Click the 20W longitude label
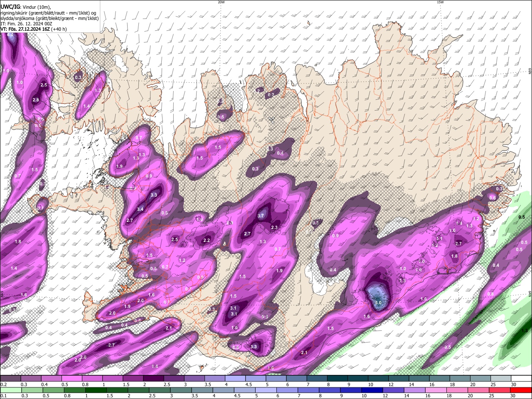 (x=221, y=2)
